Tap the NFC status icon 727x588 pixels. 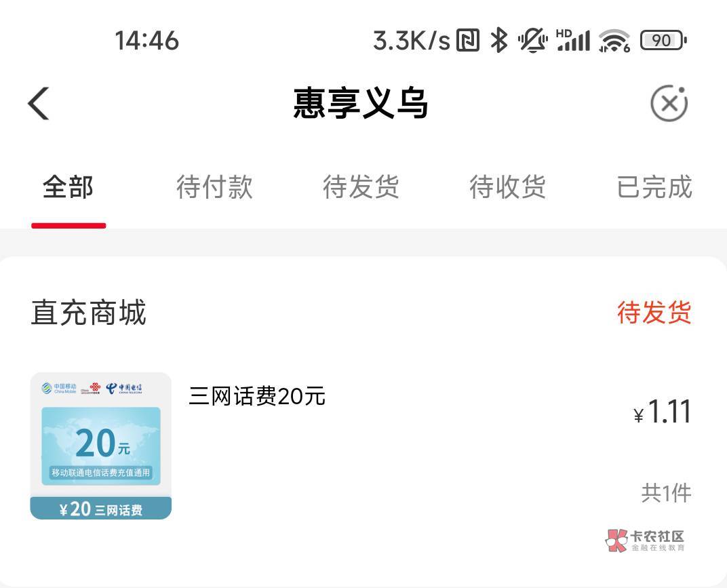467,40
